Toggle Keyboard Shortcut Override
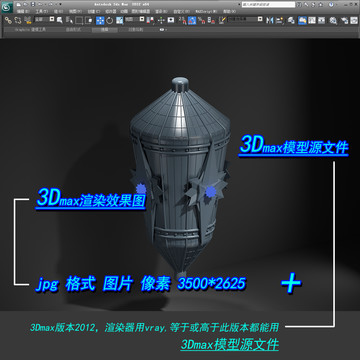The image size is (360, 360). (x=171, y=20)
